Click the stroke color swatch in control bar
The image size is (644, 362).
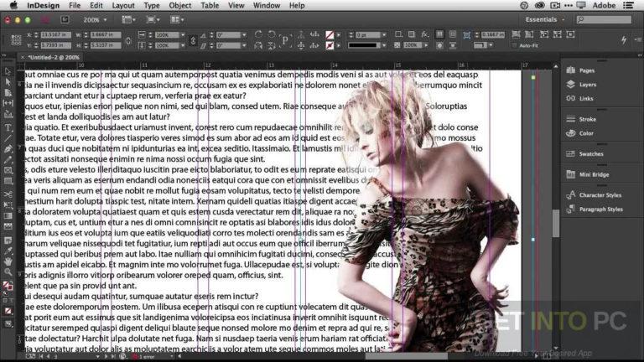tap(330, 45)
